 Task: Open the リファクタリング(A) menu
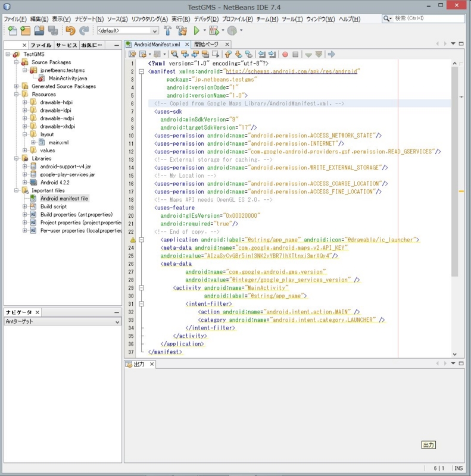pos(149,19)
